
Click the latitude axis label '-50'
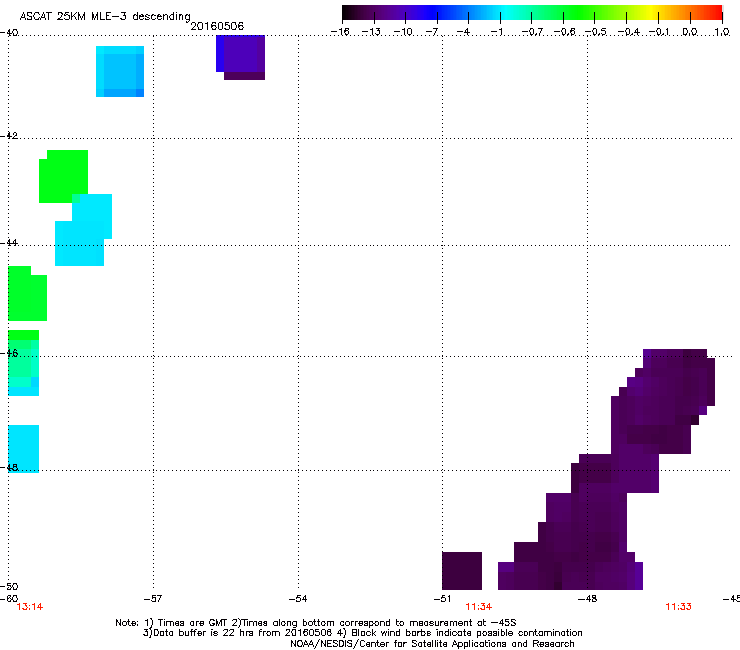[x=9, y=586]
